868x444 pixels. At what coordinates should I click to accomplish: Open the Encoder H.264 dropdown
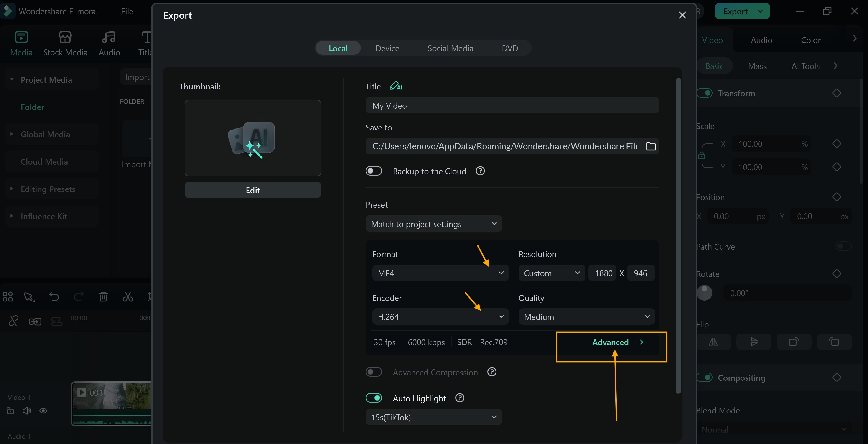[440, 316]
